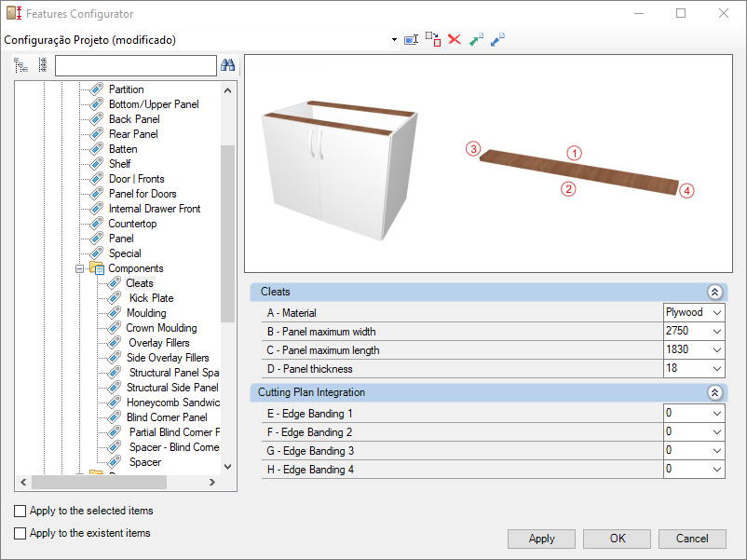The width and height of the screenshot is (747, 560).
Task: Click the tag icon beside Rear Panel
Action: [x=97, y=134]
